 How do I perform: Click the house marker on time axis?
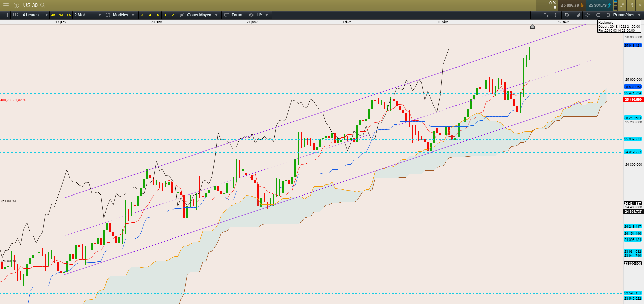coord(532,26)
